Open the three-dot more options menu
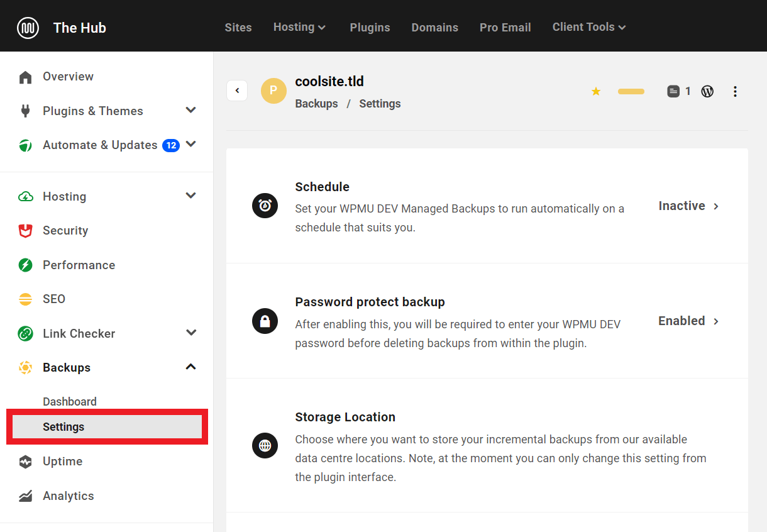The width and height of the screenshot is (767, 532). click(735, 91)
